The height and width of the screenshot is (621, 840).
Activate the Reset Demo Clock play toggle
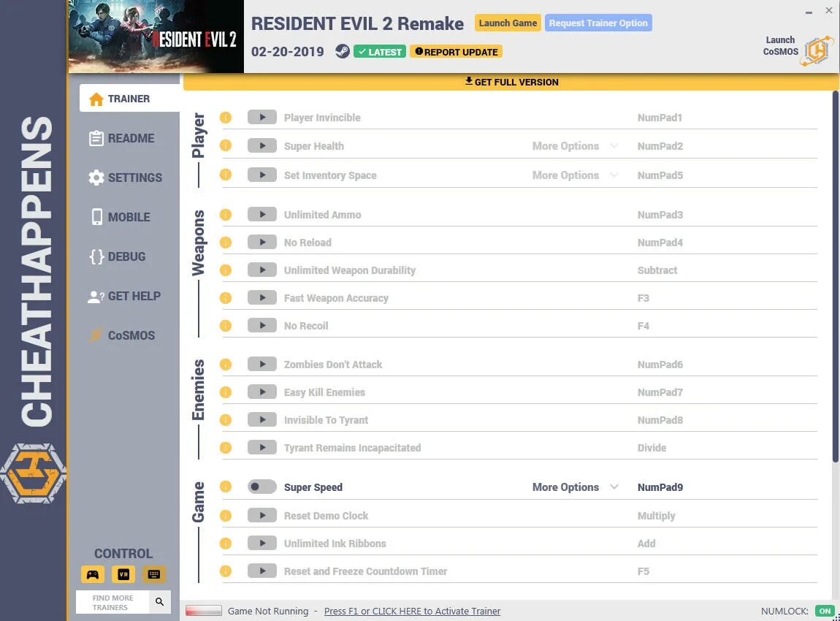coord(262,515)
